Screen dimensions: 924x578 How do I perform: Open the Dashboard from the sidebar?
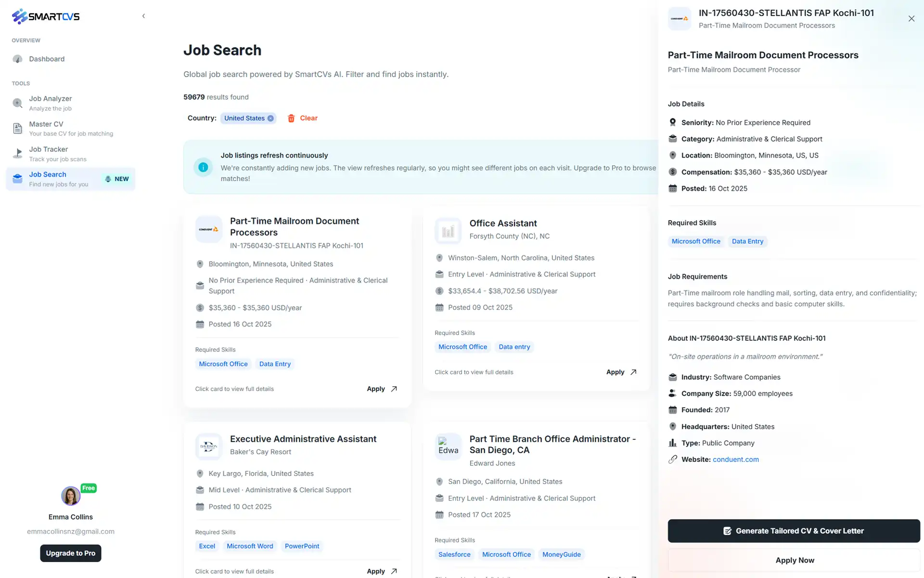pos(47,59)
